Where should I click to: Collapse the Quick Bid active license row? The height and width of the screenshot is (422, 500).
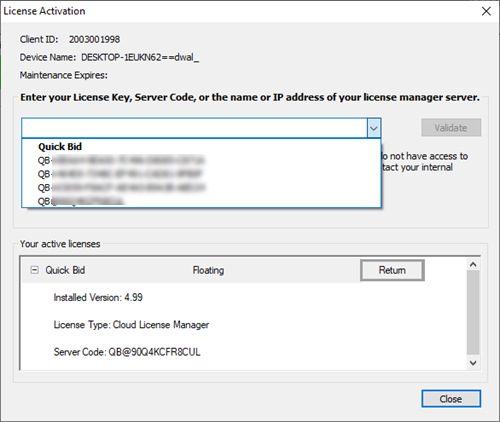coord(34,270)
